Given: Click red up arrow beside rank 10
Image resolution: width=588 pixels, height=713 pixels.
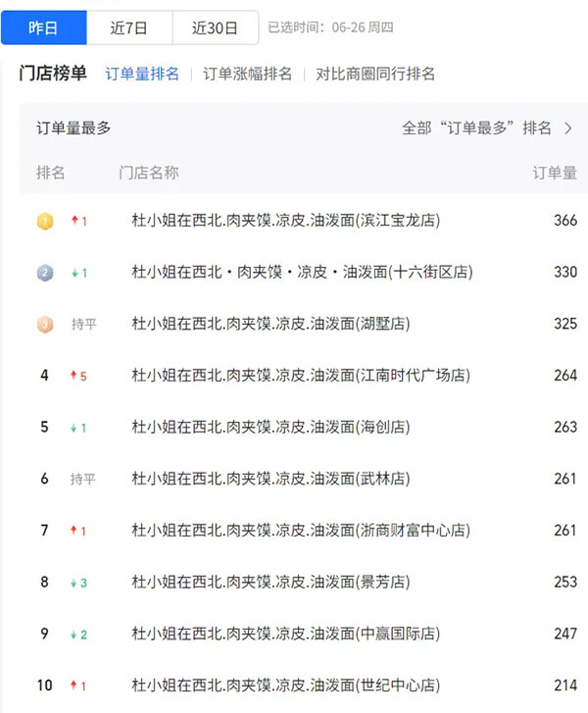Looking at the screenshot, I should pos(74,686).
